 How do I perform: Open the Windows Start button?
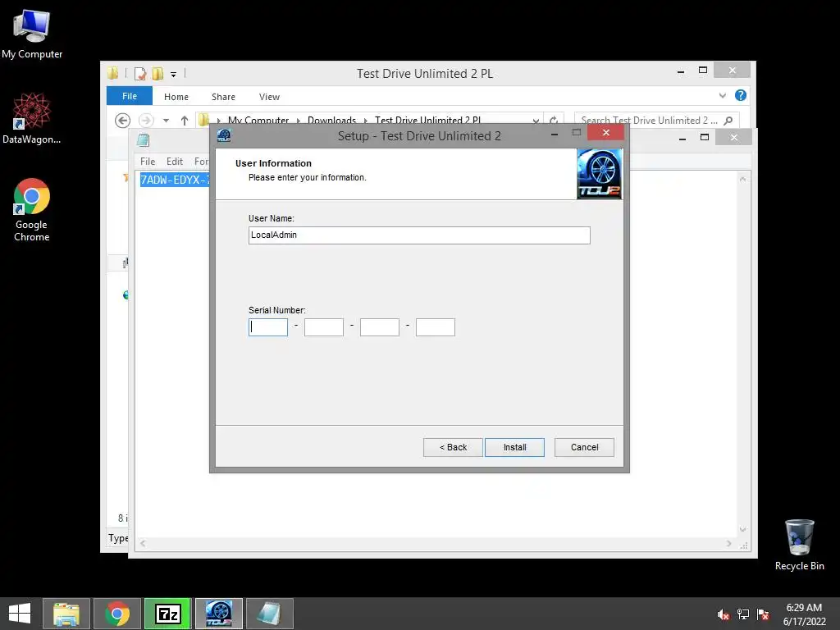[x=20, y=614]
